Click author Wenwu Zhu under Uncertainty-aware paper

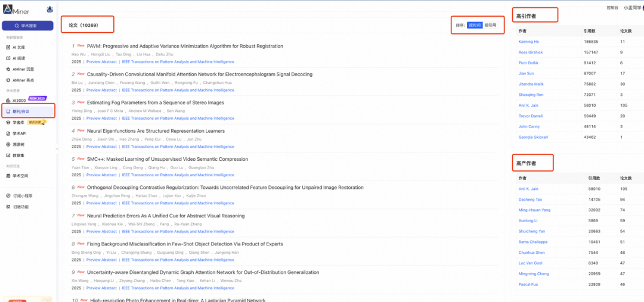[232, 281]
